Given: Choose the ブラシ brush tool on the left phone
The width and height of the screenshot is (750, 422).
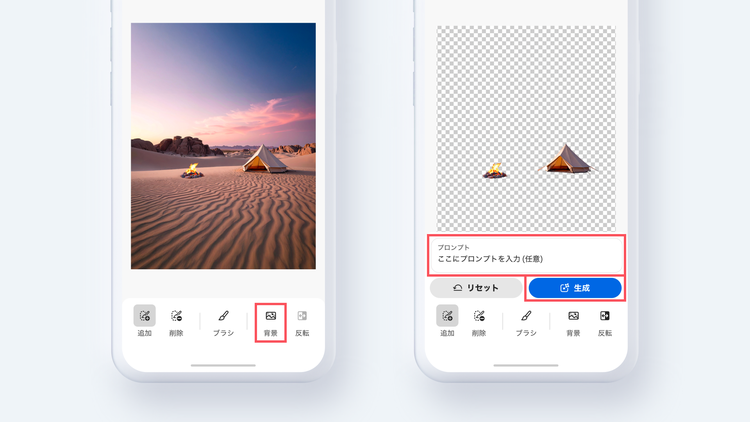Looking at the screenshot, I should click(223, 321).
